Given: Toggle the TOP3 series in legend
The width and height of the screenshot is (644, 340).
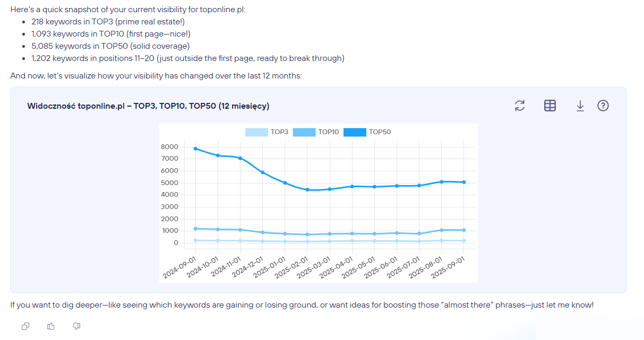Looking at the screenshot, I should (x=267, y=132).
